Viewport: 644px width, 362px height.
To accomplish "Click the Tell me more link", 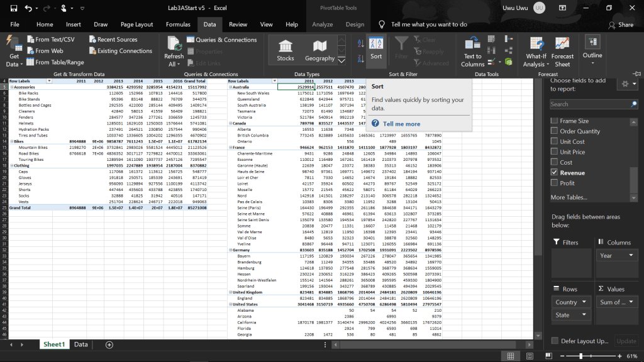I will pos(401,124).
